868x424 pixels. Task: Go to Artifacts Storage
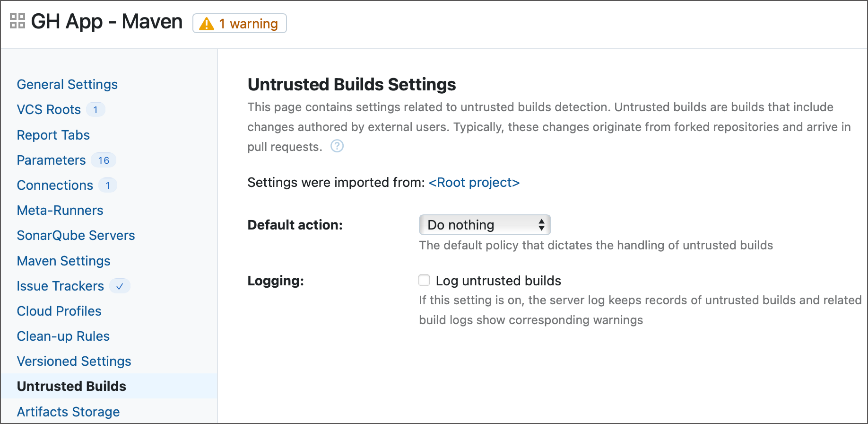click(68, 412)
